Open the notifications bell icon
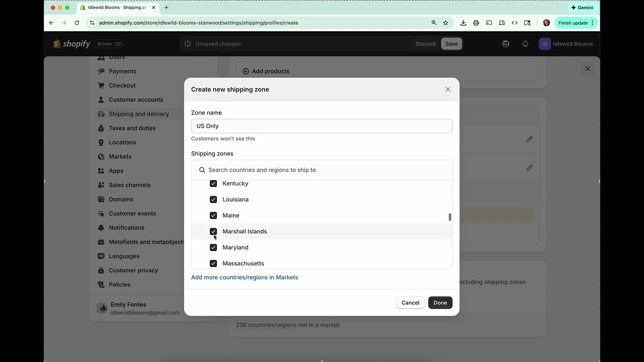Screen dimensions: 644x362 pos(525,44)
